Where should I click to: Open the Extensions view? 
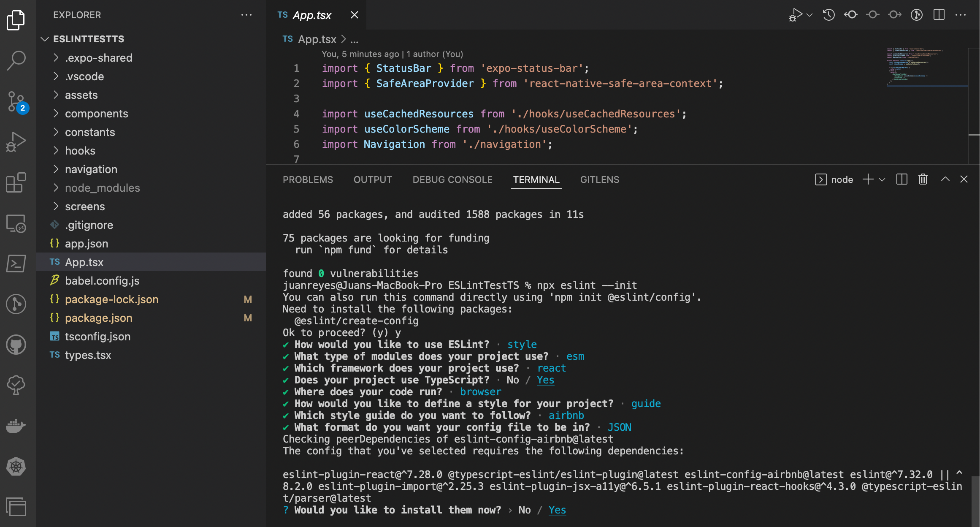16,182
